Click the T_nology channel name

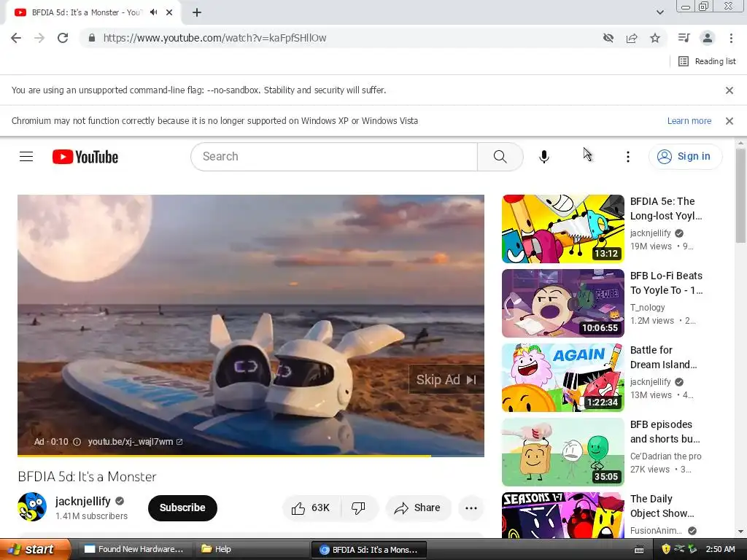[648, 308]
